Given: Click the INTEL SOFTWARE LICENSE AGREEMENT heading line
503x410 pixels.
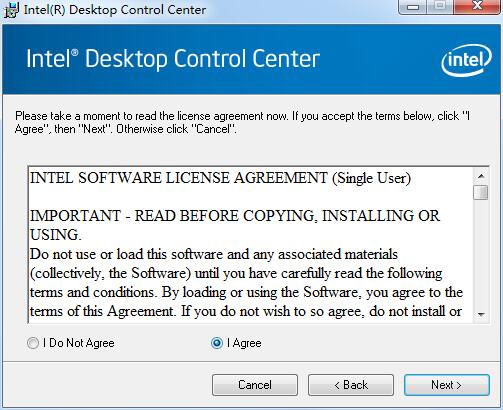Looking at the screenshot, I should pyautogui.click(x=220, y=178).
